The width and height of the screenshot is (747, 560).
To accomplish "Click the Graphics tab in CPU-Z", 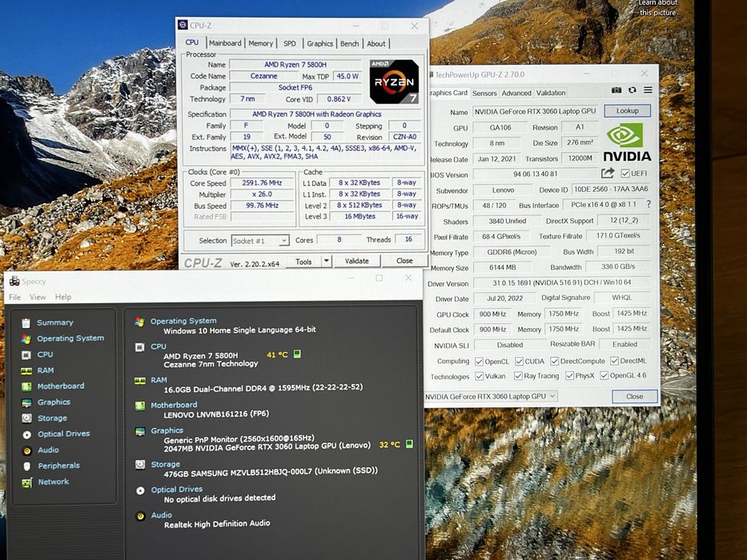I will click(319, 44).
